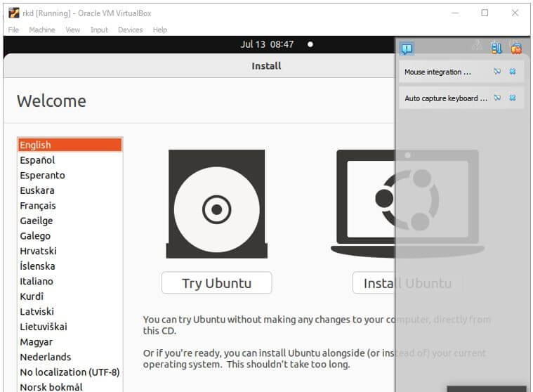
Task: Click the don't-show-again icon for Mouse integration
Action: (497, 72)
